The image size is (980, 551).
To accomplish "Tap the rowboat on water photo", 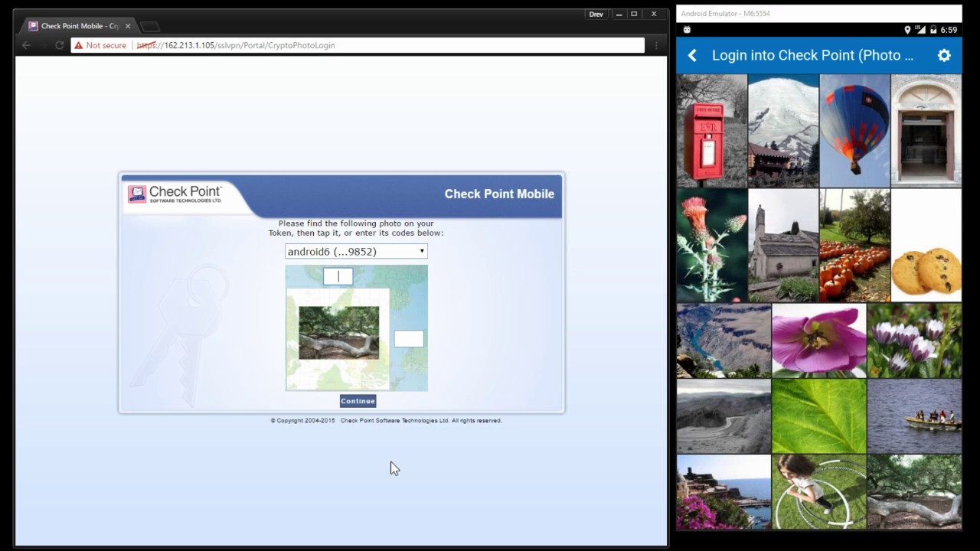I will [914, 416].
